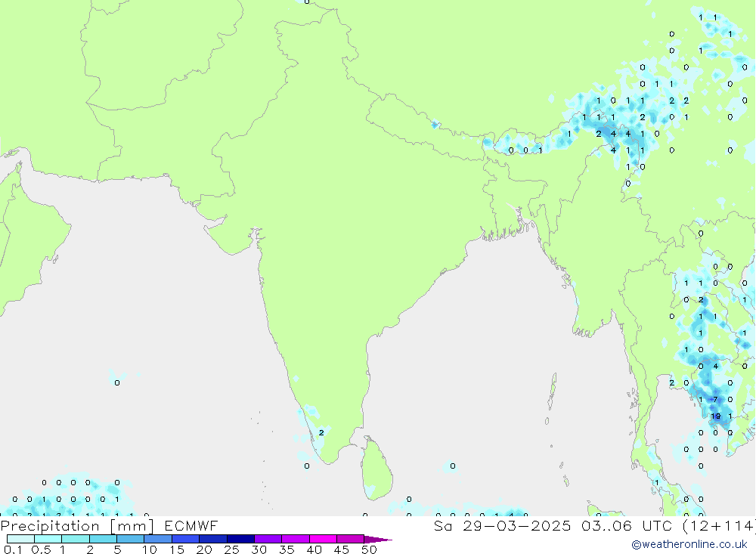The height and width of the screenshot is (554, 756).
Task: Open the weatheronline.co.uk credit link
Action: pyautogui.click(x=689, y=544)
